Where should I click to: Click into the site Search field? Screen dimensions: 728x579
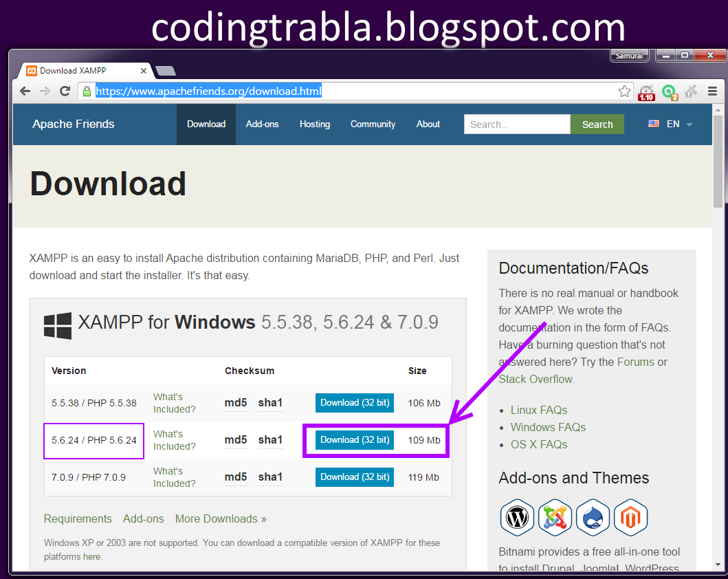[517, 124]
